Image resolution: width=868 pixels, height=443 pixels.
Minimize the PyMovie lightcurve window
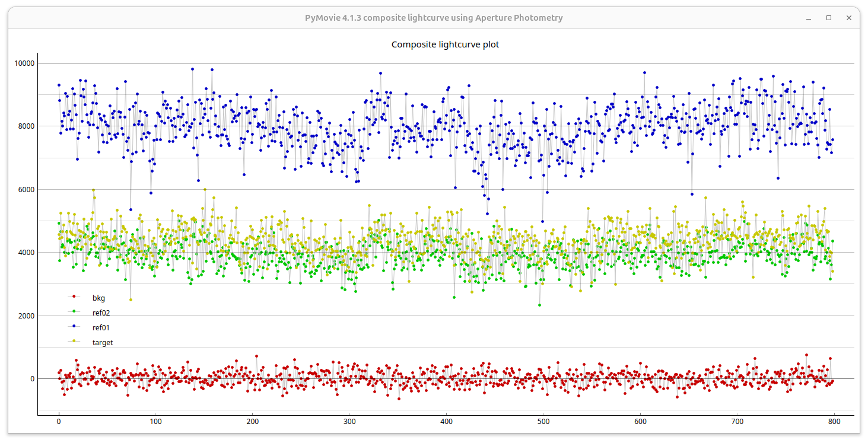(810, 18)
